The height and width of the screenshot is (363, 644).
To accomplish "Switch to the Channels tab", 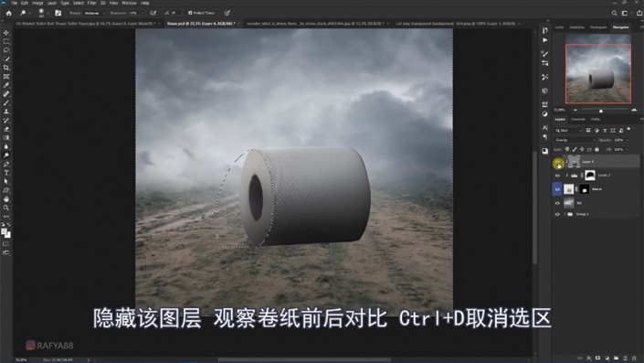I will coord(578,119).
